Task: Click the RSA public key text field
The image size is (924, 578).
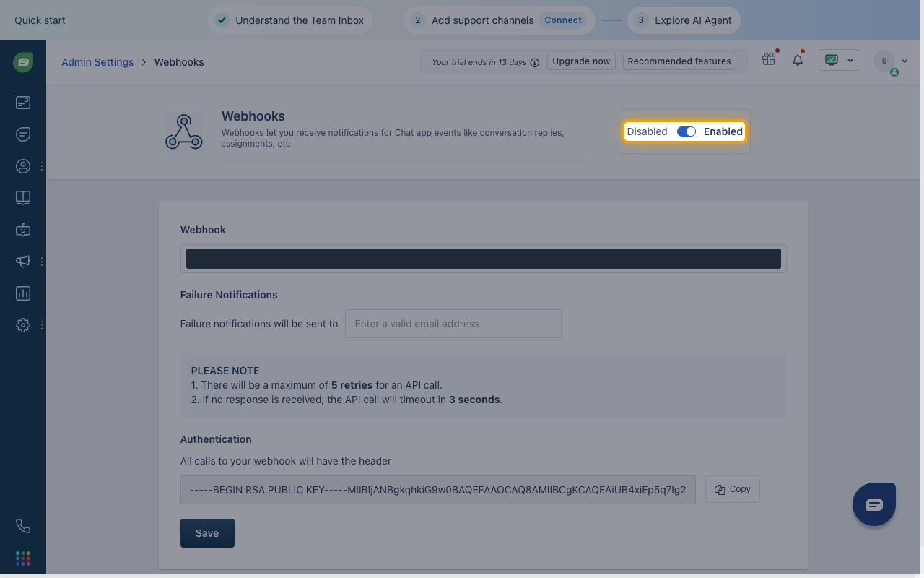Action: (438, 489)
